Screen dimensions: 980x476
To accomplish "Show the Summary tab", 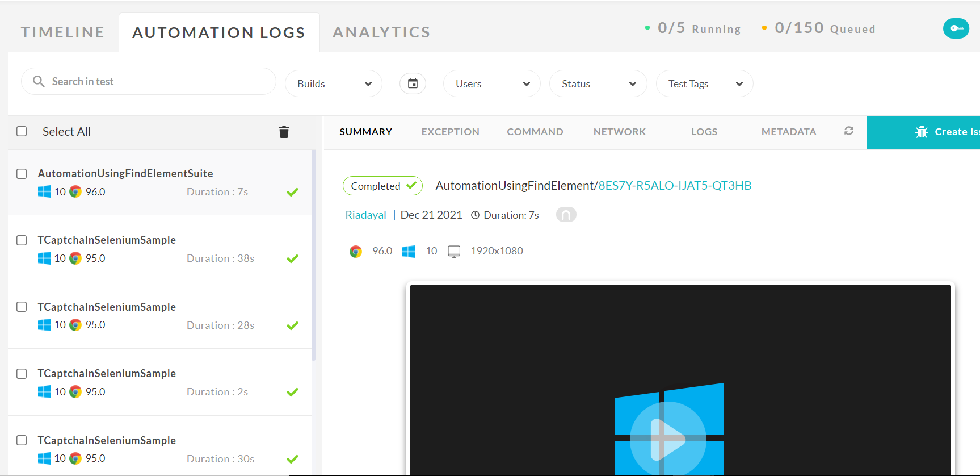I will [366, 132].
